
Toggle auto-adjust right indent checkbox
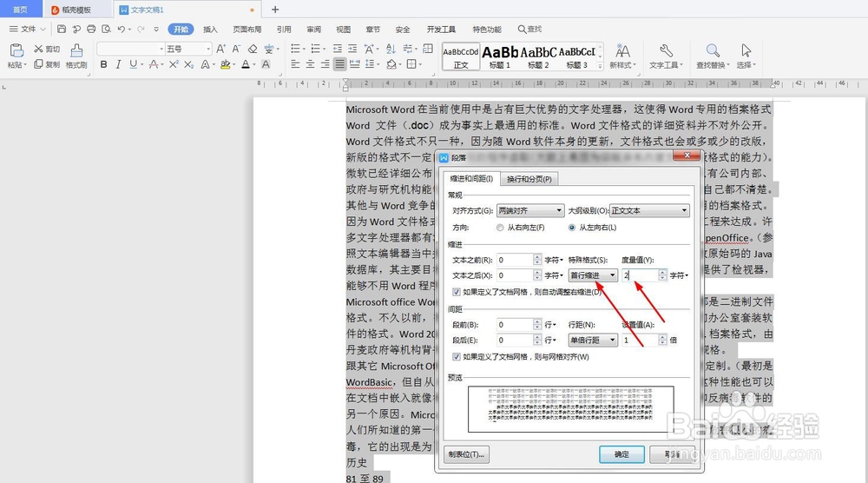pos(457,292)
